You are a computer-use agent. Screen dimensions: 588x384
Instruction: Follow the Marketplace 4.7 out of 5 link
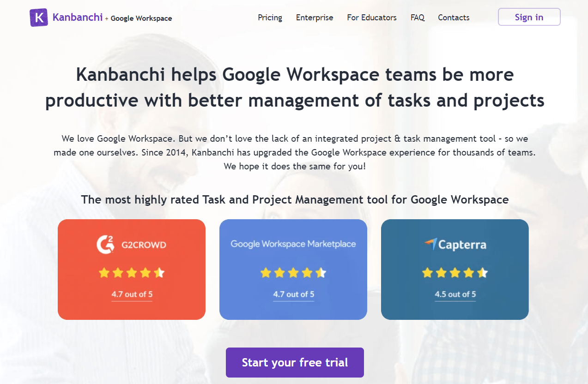point(293,294)
